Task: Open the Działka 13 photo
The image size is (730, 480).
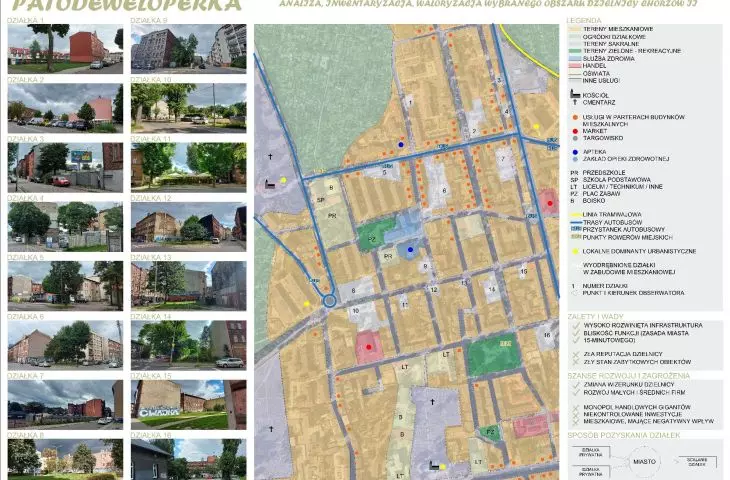Action: tap(189, 286)
